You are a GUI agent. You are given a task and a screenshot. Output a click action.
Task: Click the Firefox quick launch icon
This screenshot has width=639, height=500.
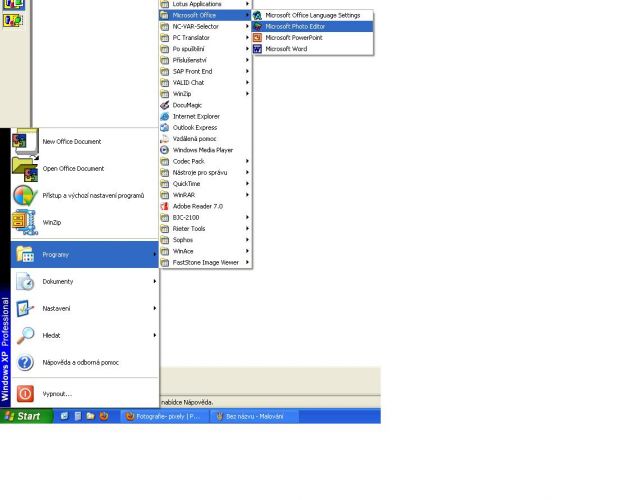point(104,416)
